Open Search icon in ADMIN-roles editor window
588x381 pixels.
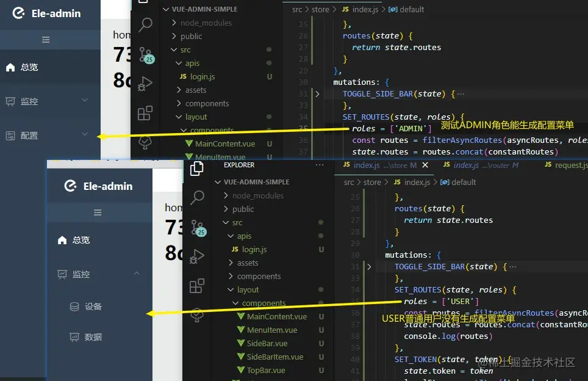point(145,25)
